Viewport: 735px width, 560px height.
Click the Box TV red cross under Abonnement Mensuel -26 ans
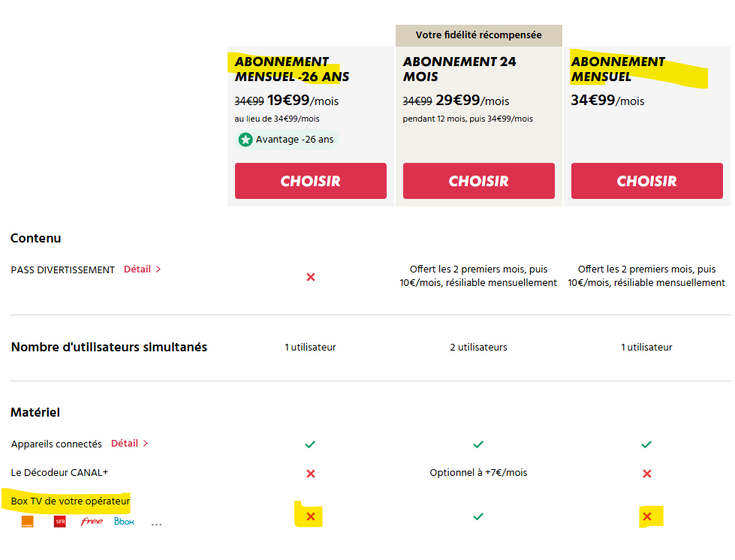coord(311,516)
